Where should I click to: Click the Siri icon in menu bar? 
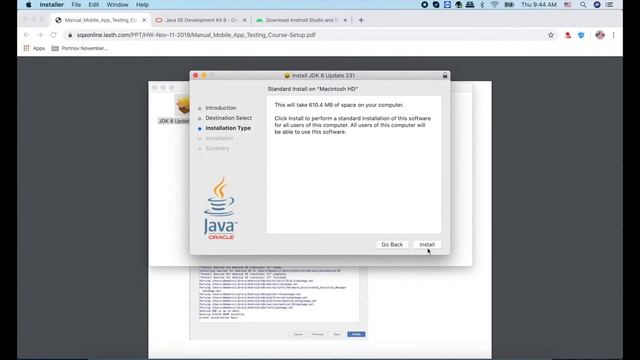(x=597, y=4)
